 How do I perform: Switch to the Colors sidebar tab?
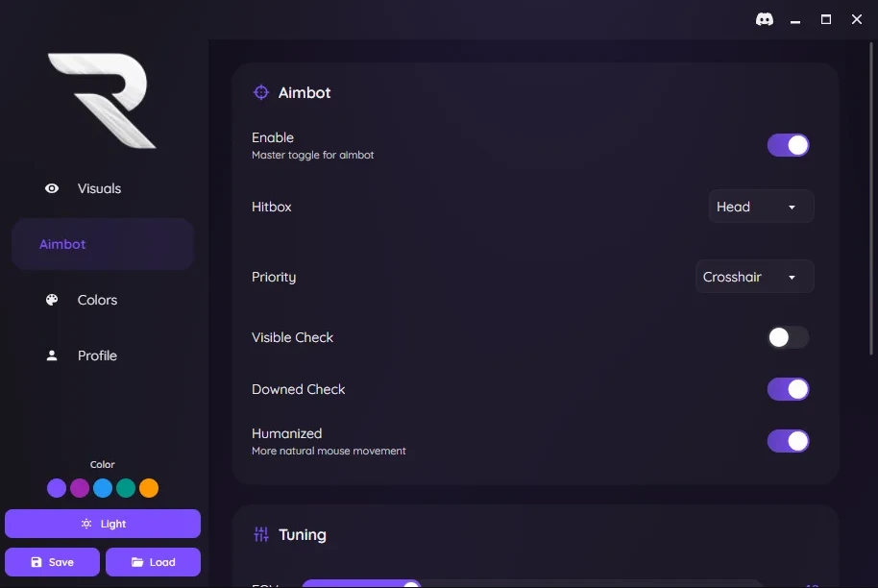[x=97, y=300]
